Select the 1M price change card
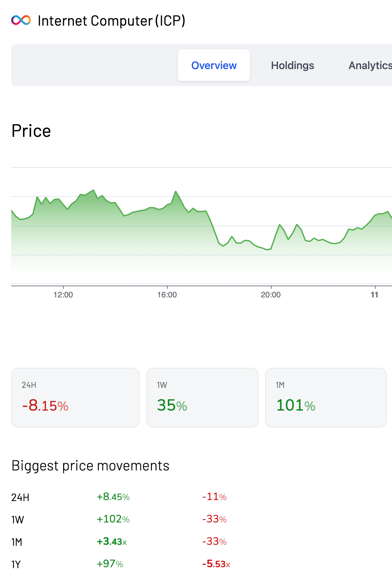Viewport: 392px width, 581px height. pyautogui.click(x=326, y=397)
